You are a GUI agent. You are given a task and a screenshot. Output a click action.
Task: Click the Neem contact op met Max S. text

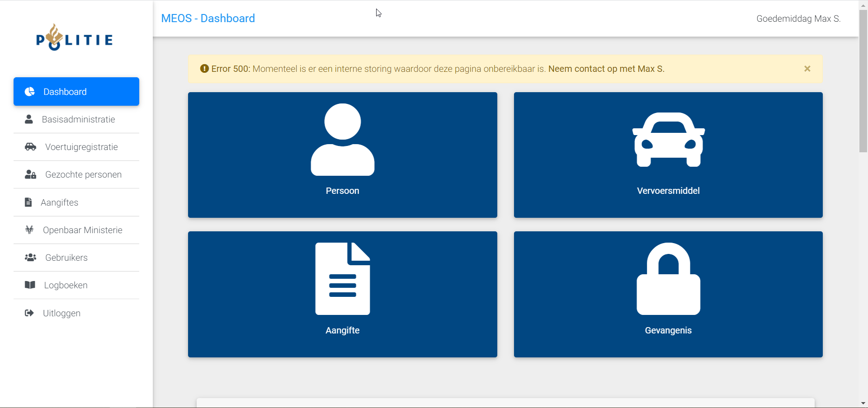click(x=606, y=69)
